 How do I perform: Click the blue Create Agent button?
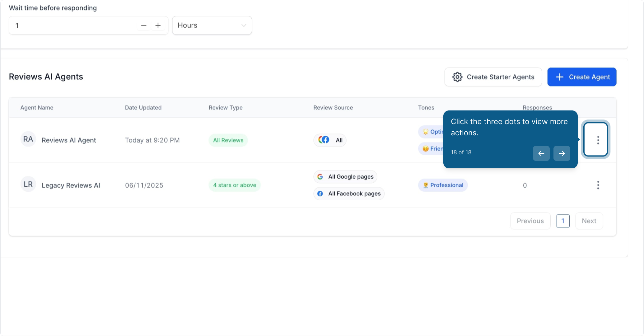point(582,77)
